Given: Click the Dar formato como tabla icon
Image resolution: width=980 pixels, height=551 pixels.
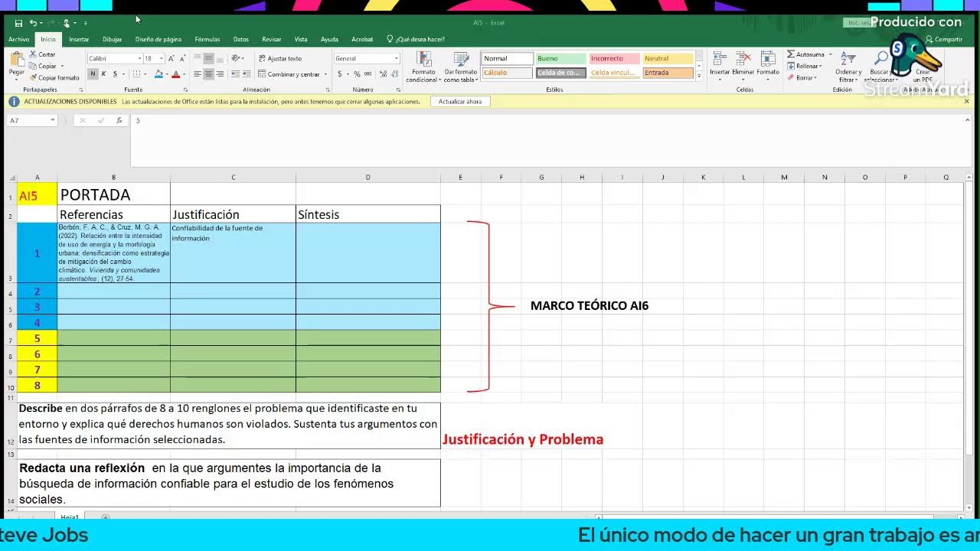Looking at the screenshot, I should (x=461, y=60).
